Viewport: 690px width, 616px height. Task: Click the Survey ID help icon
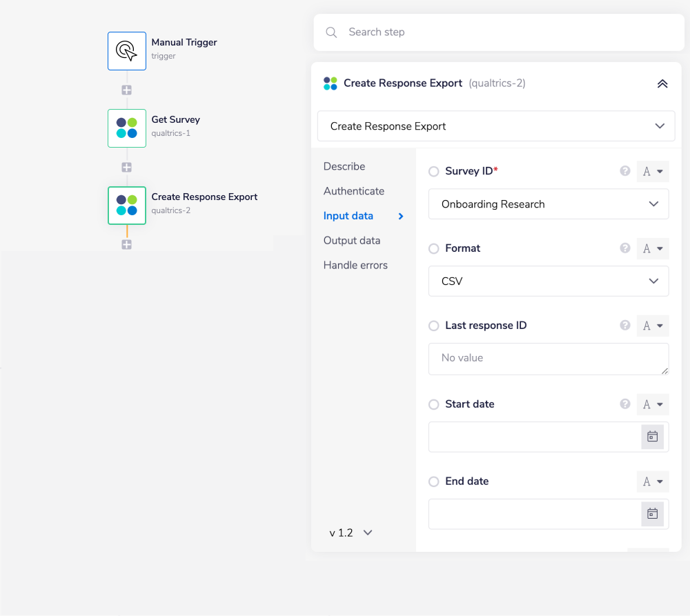624,171
